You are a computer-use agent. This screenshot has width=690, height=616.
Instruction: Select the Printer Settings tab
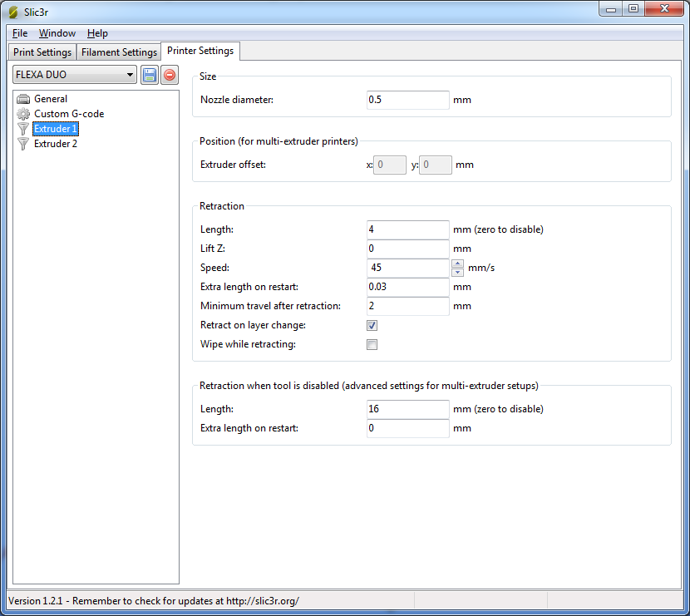point(200,51)
